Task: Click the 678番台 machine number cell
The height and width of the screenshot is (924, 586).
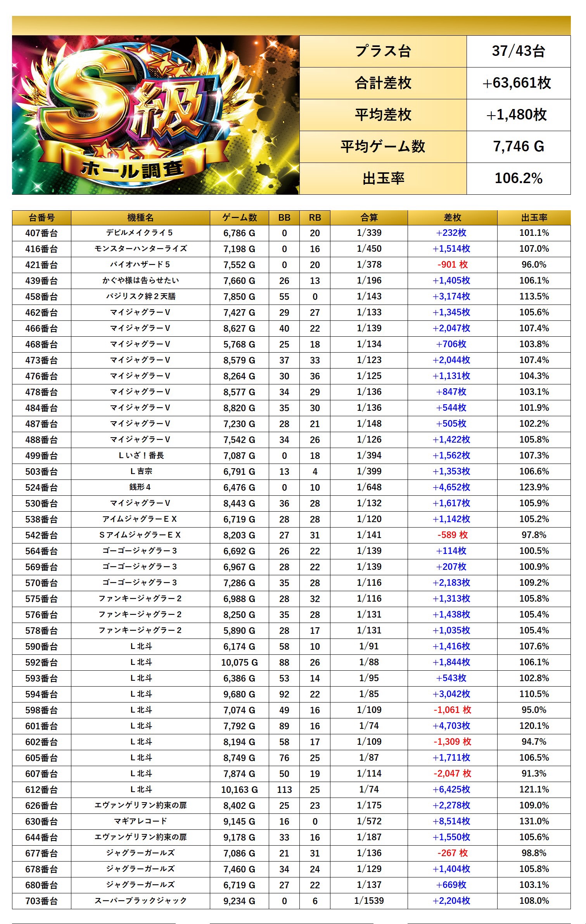Action: (x=41, y=869)
